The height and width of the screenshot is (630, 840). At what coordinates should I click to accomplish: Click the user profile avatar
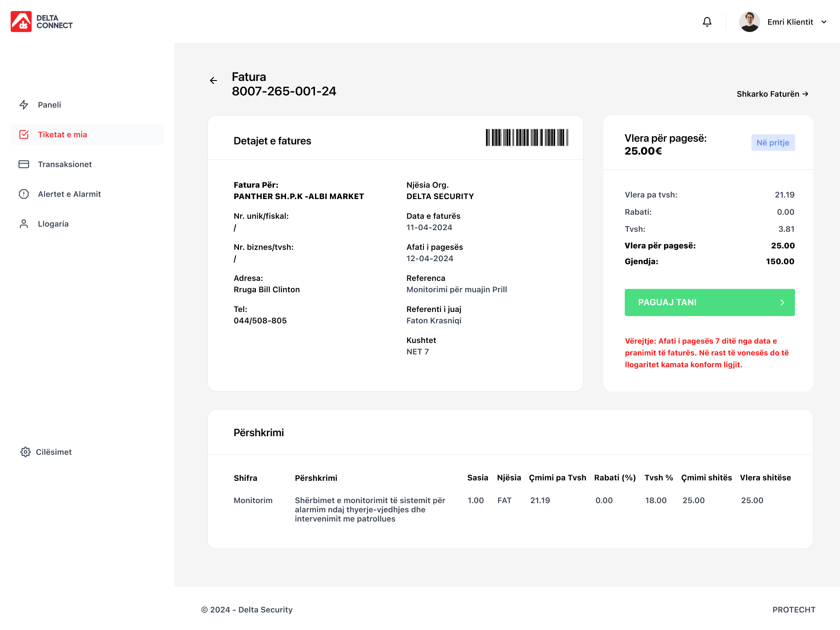point(749,22)
